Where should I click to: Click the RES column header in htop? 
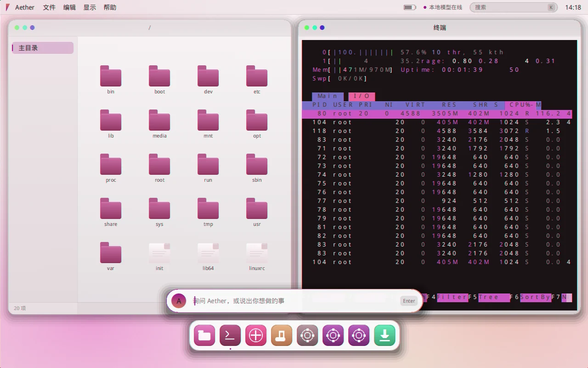point(449,105)
